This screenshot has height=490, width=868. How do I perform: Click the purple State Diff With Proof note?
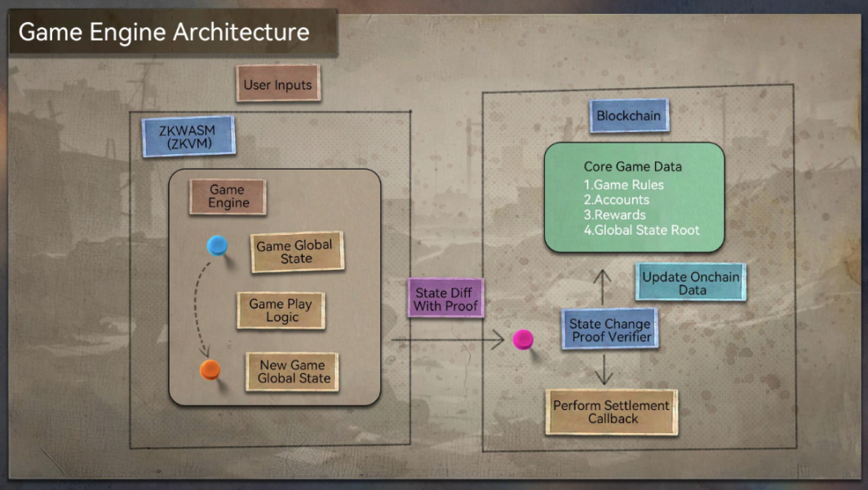click(445, 298)
